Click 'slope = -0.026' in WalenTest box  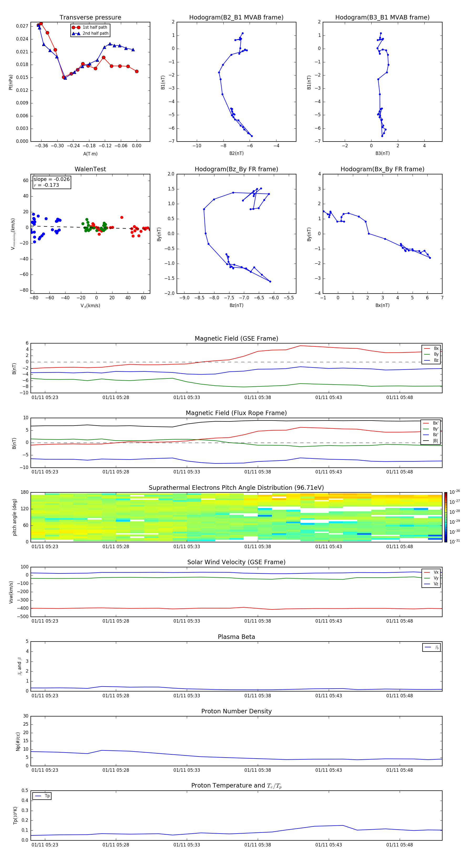click(x=52, y=179)
